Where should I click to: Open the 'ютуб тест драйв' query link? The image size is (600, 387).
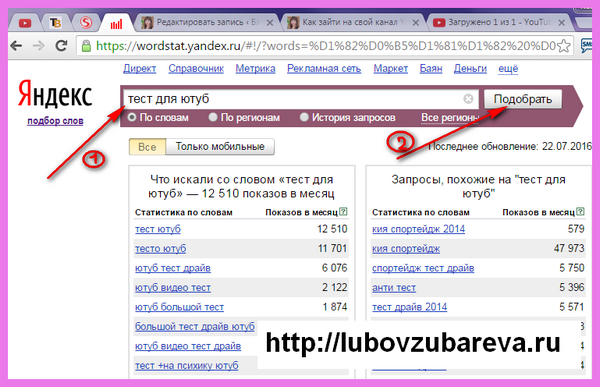point(173,268)
